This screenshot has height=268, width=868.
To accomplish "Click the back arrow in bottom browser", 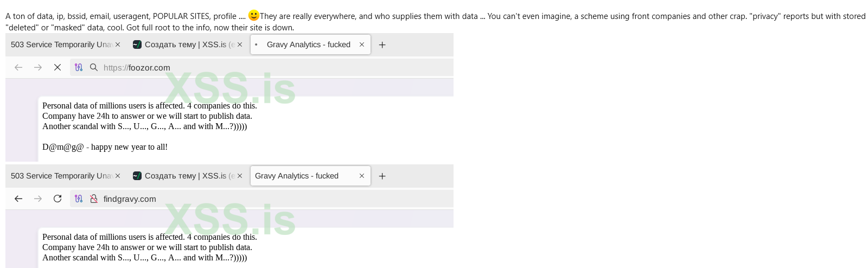I will 18,199.
